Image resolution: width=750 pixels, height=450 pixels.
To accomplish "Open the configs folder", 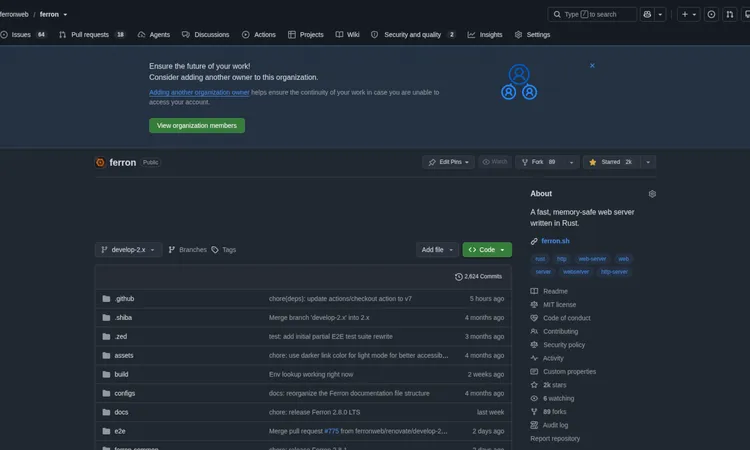I will point(124,393).
